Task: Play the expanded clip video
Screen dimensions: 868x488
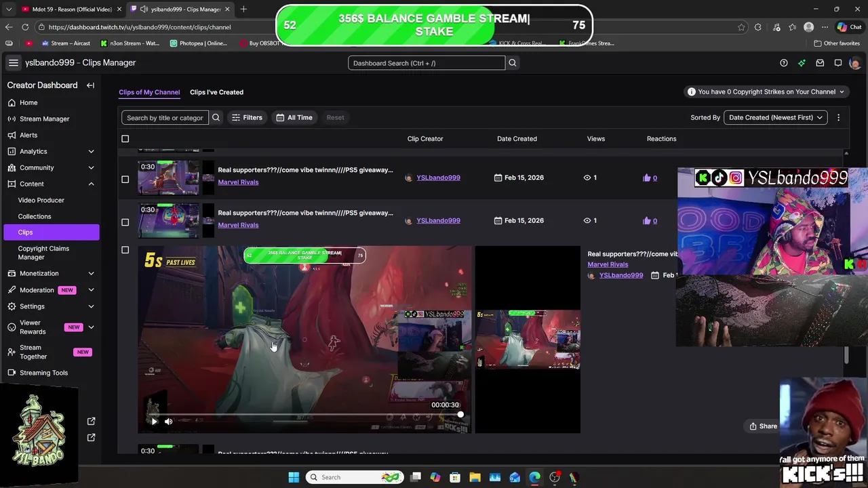Action: coord(154,421)
